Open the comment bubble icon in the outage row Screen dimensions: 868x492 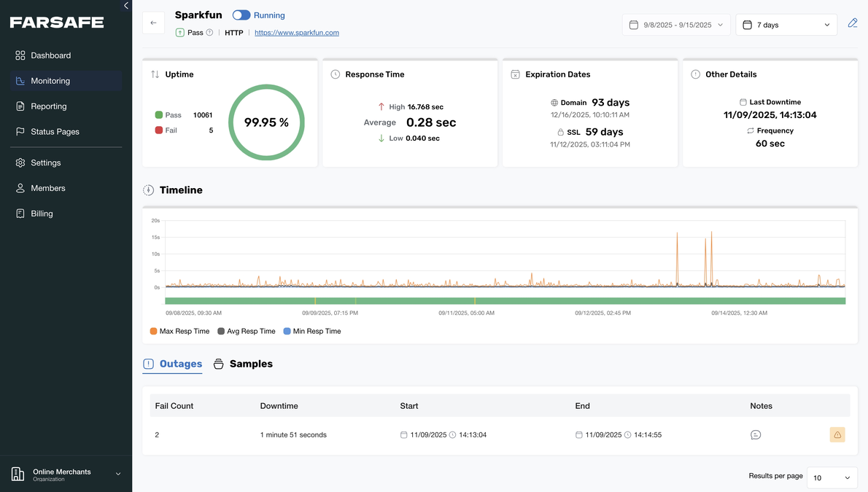(756, 434)
